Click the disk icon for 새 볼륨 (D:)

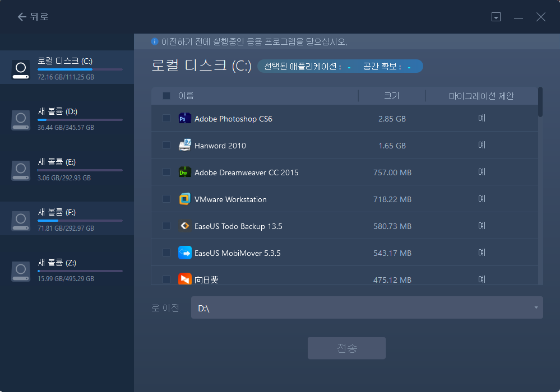(21, 120)
